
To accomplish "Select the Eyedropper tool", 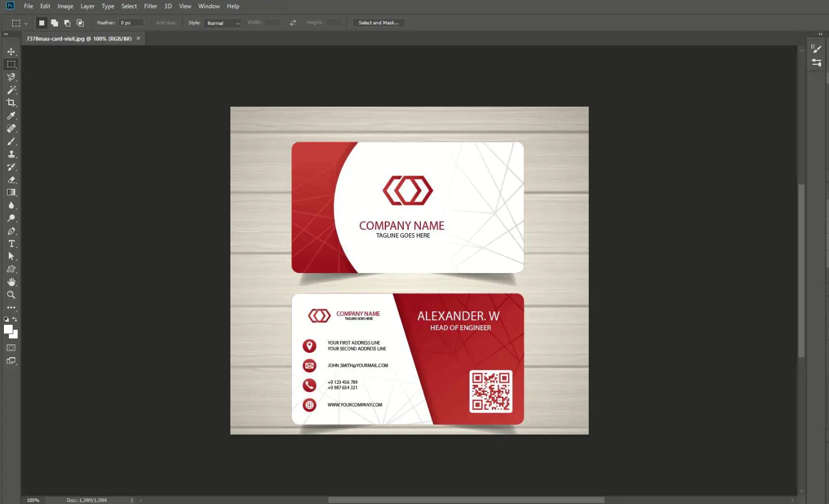I will click(11, 116).
